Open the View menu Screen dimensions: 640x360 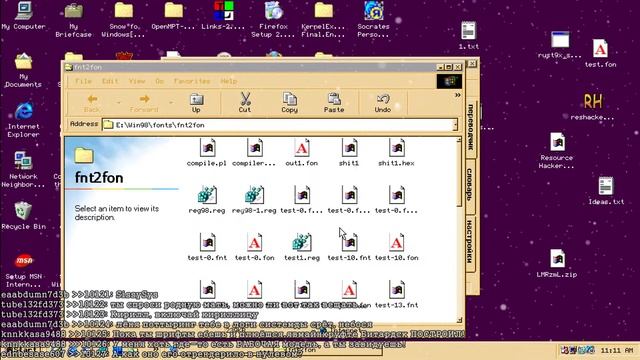coord(137,81)
